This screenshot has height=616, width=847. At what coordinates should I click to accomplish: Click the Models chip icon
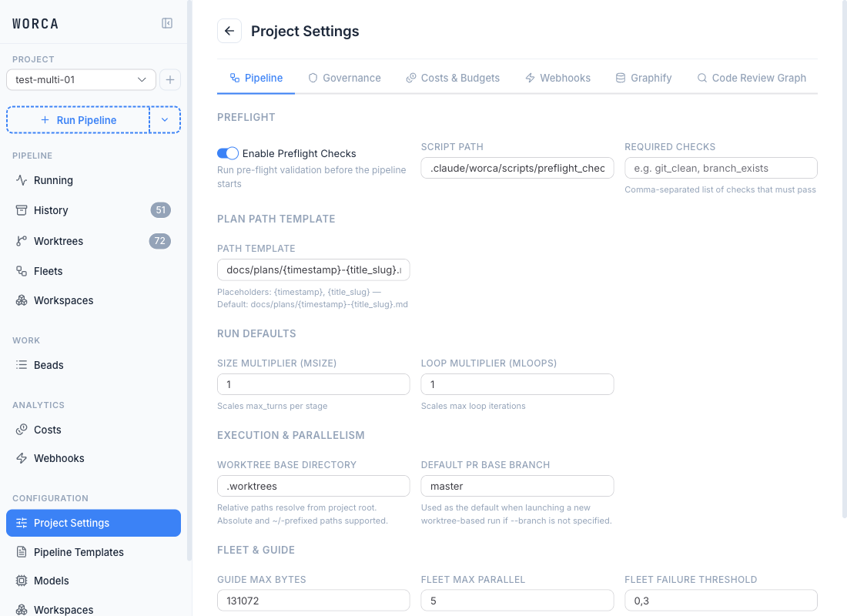tap(22, 581)
